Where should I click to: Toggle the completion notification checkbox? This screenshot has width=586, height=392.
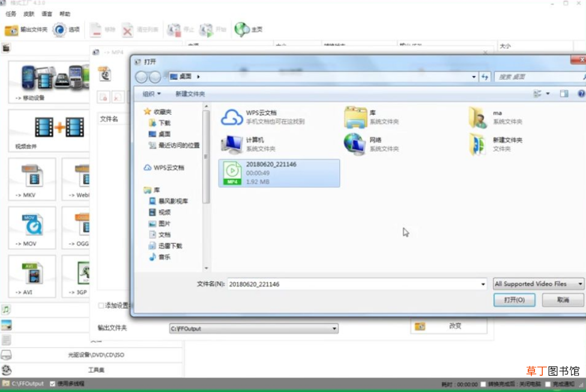click(548, 384)
